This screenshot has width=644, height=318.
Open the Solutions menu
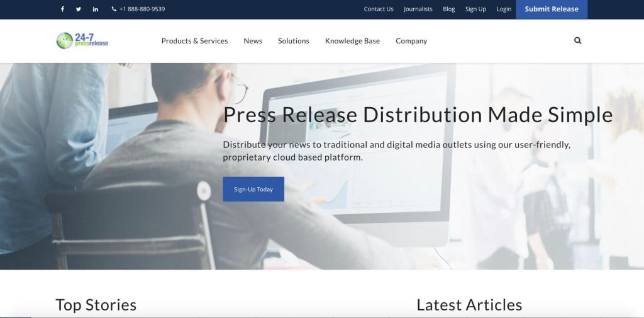pos(293,41)
